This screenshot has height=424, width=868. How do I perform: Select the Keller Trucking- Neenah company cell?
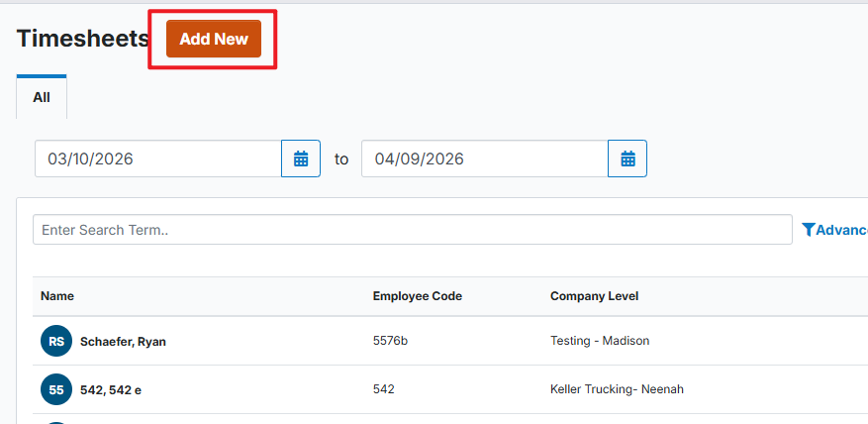(x=617, y=389)
